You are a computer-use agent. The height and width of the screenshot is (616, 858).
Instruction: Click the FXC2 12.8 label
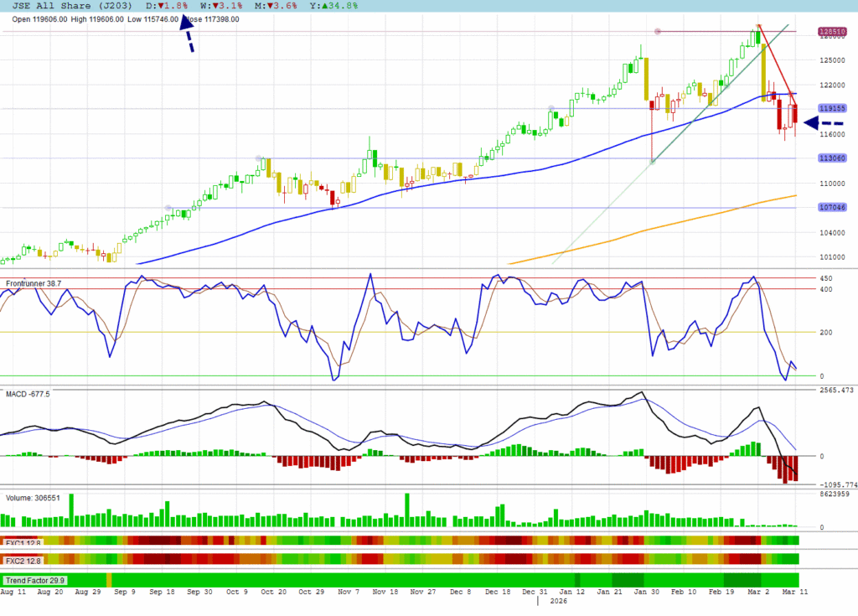(22, 560)
